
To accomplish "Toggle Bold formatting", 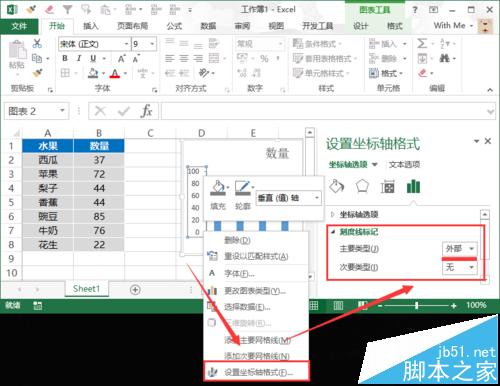I will [65, 58].
